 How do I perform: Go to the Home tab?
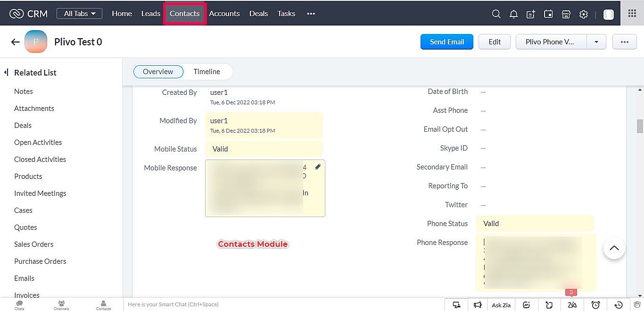(122, 14)
